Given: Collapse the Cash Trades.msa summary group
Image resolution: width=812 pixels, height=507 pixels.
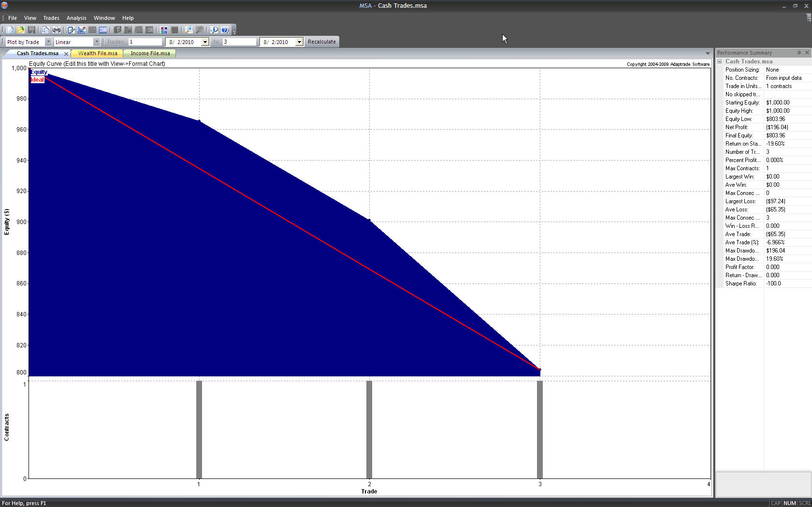Looking at the screenshot, I should point(720,61).
